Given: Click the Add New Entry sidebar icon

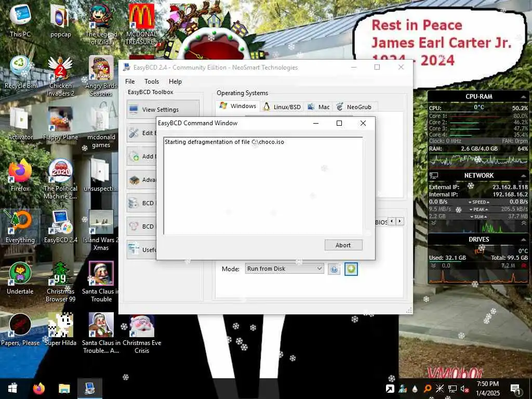Looking at the screenshot, I should [134, 156].
